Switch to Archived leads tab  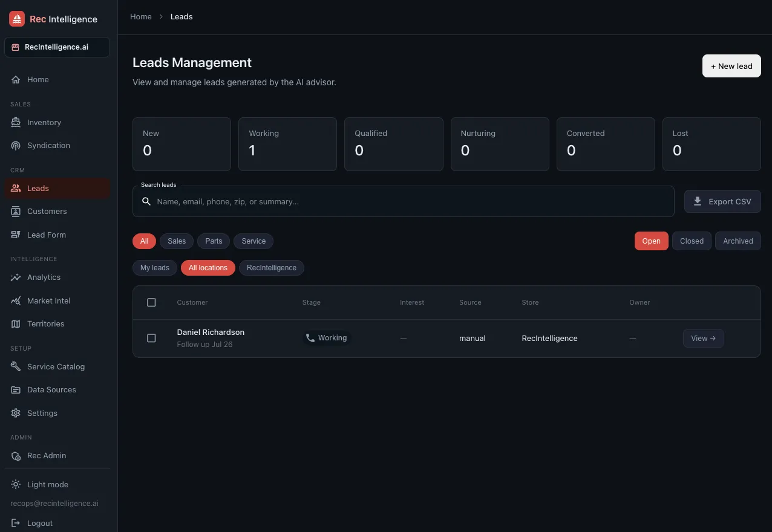(x=738, y=241)
